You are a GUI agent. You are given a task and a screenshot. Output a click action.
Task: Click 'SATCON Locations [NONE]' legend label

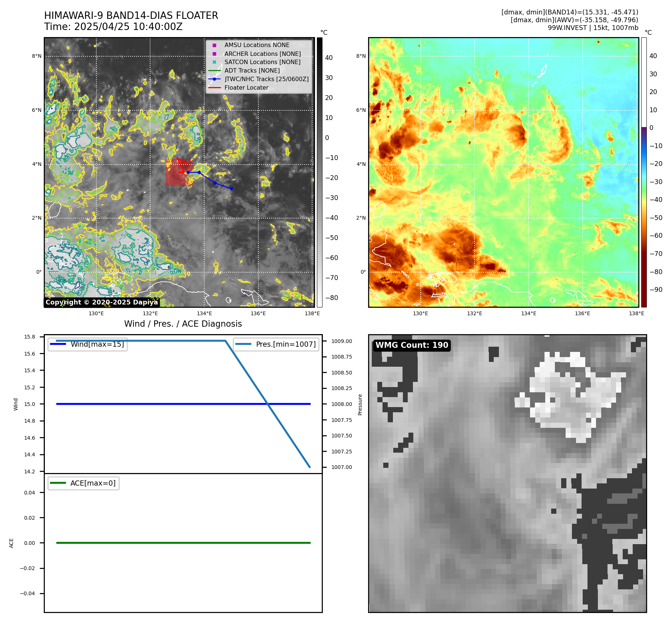[262, 62]
